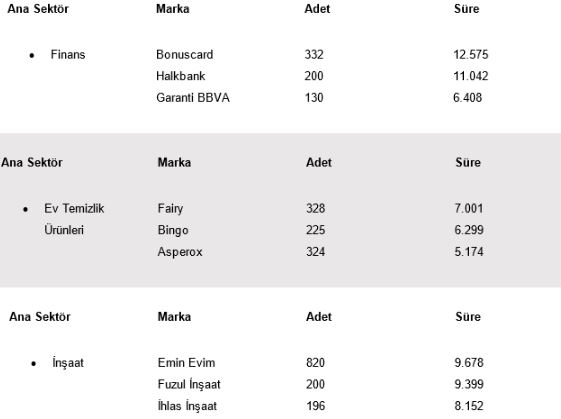The image size is (561, 419).
Task: Click the Finans sector label
Action: tap(68, 55)
